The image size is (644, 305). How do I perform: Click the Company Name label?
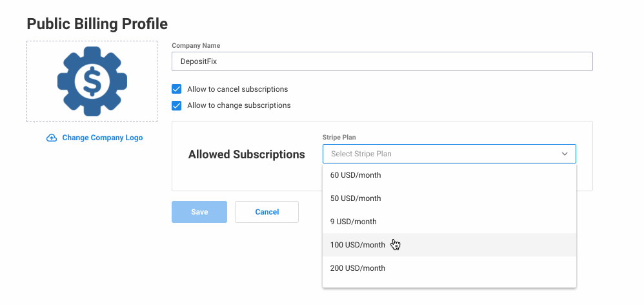point(196,46)
